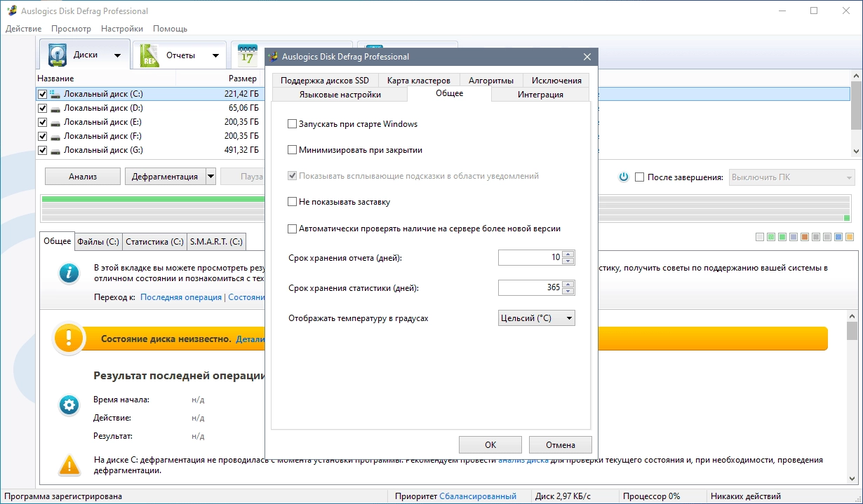Click the Анализ button
Image resolution: width=863 pixels, height=504 pixels.
coord(83,177)
